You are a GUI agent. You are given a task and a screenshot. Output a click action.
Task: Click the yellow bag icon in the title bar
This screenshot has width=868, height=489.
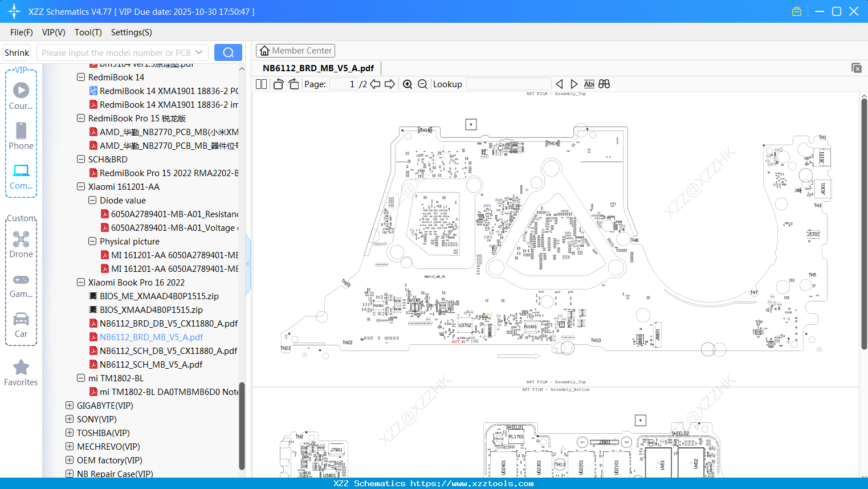(797, 11)
